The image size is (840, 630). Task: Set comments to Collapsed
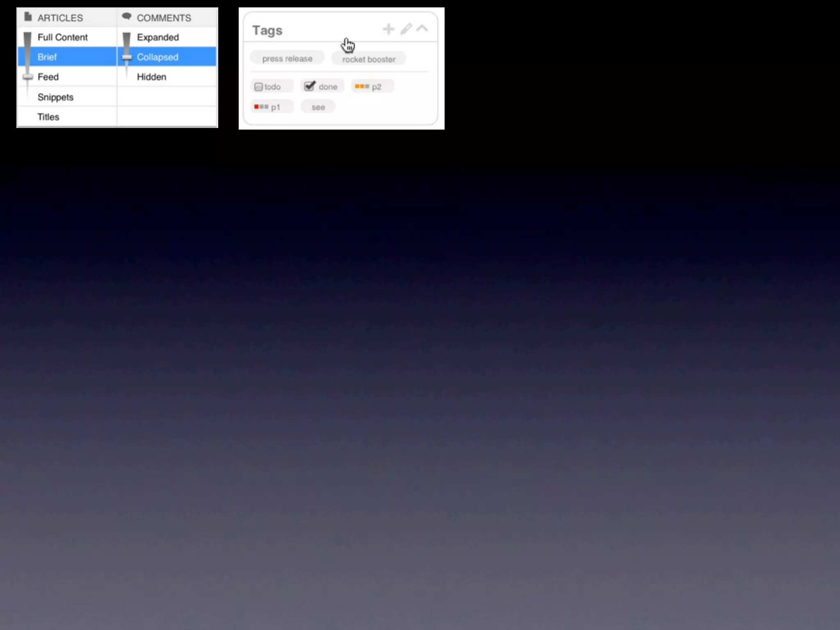[x=167, y=57]
